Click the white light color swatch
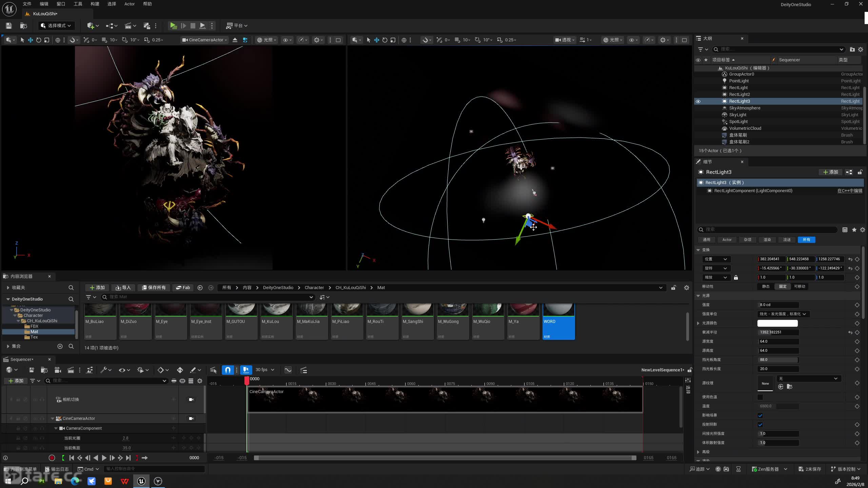 [x=777, y=323]
